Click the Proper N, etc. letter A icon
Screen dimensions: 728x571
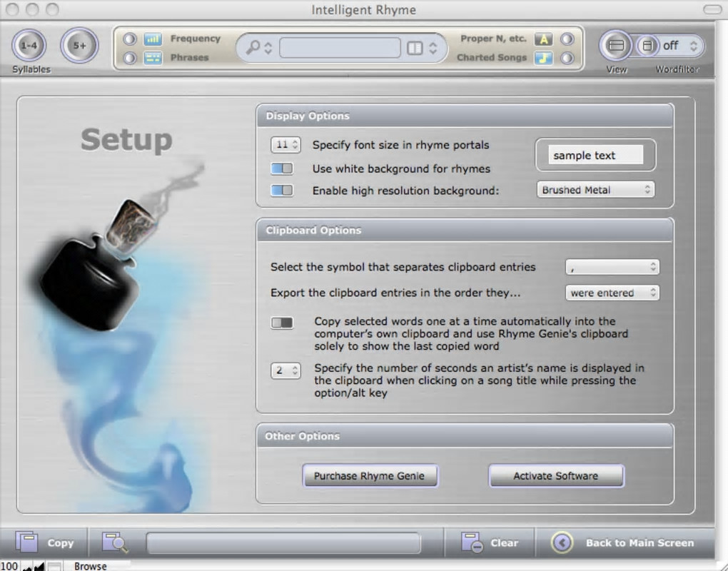point(544,39)
